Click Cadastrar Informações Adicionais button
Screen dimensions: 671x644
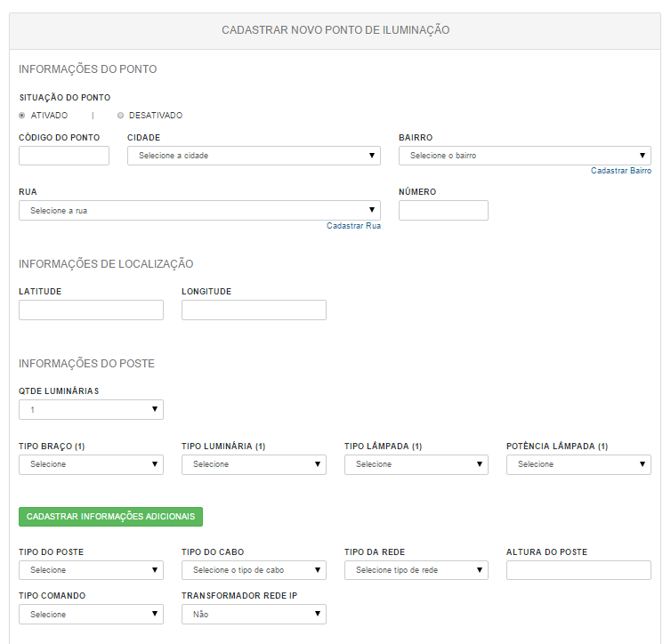(x=111, y=517)
